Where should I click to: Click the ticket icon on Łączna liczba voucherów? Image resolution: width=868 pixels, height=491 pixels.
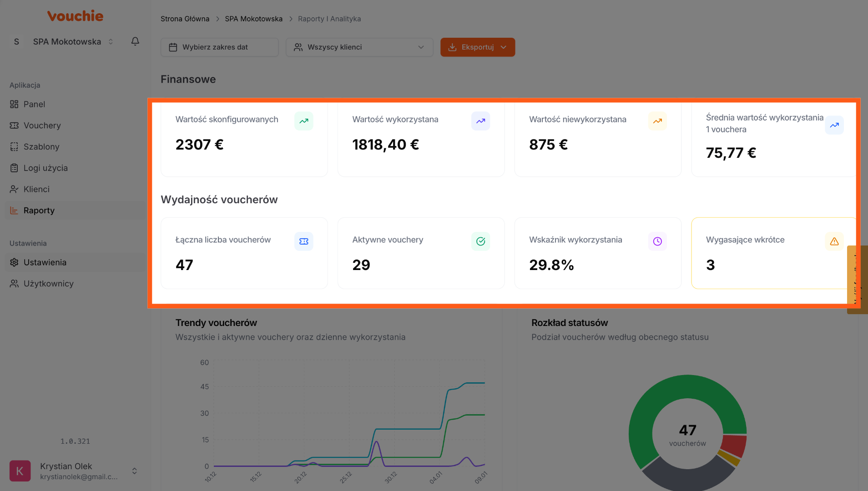[304, 241]
